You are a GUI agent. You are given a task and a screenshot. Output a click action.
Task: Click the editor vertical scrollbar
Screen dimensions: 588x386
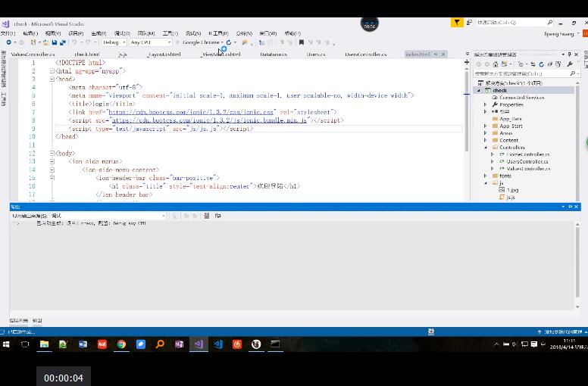(467, 111)
